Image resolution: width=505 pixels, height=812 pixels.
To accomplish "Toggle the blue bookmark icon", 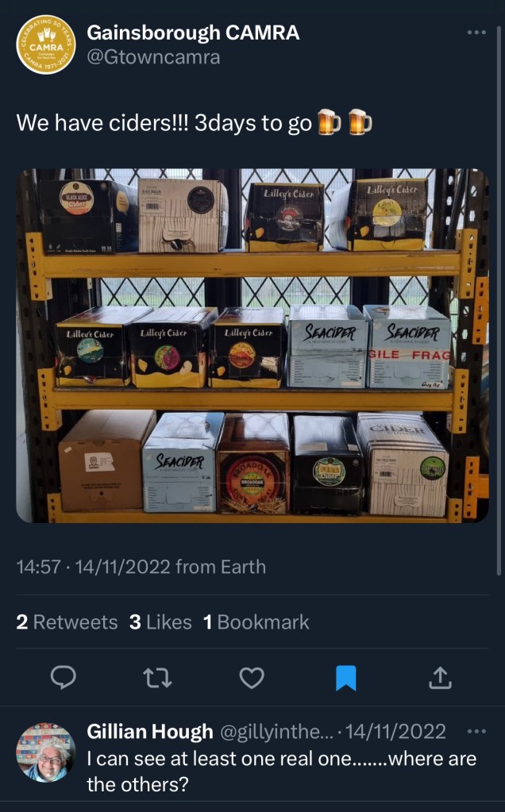I will 346,678.
